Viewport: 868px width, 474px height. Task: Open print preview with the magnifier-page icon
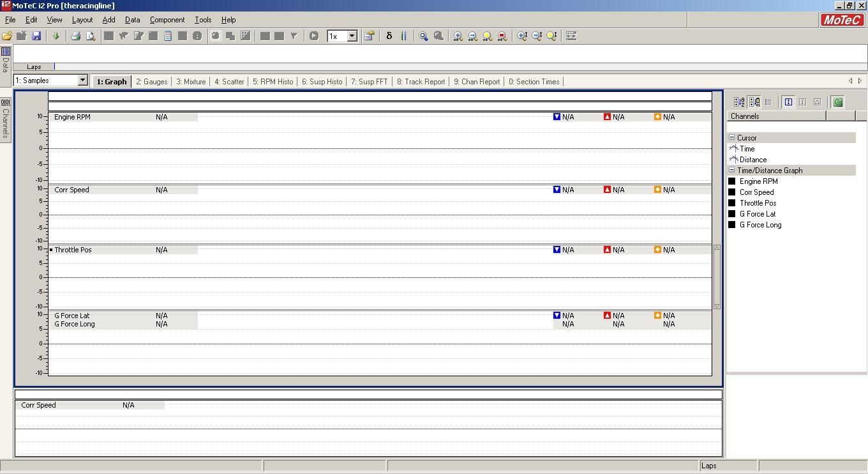pyautogui.click(x=91, y=36)
